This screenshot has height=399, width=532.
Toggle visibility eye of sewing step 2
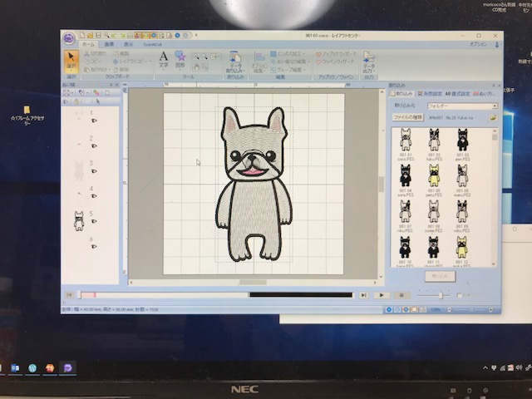click(x=94, y=146)
